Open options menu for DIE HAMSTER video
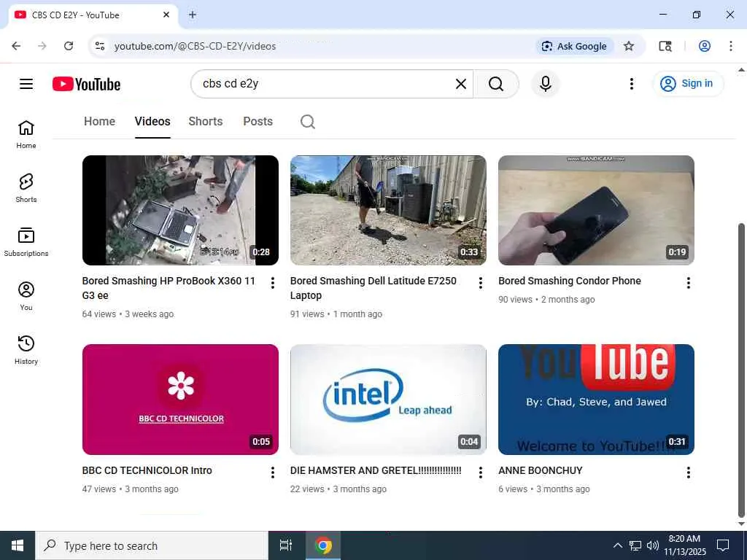 coord(480,472)
